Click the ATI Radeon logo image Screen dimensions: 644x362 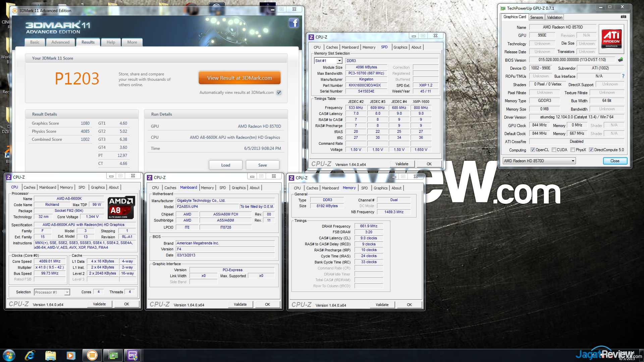pos(611,39)
